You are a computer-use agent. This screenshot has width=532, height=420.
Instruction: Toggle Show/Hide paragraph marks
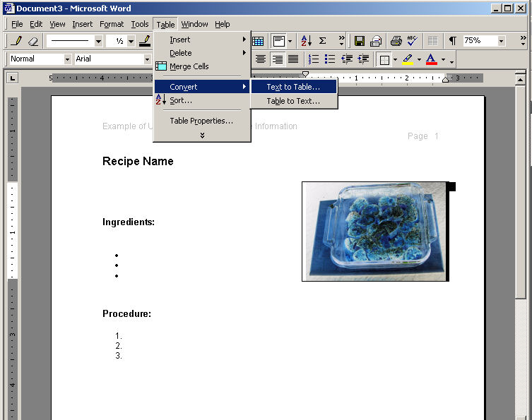pyautogui.click(x=452, y=41)
